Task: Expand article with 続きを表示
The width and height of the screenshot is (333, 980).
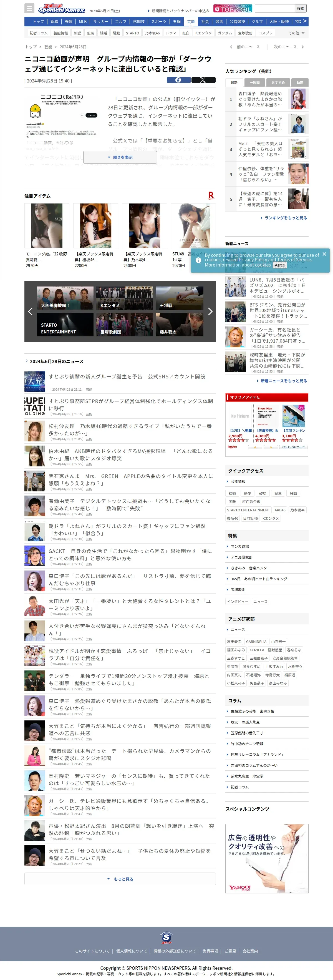Action: click(x=120, y=157)
